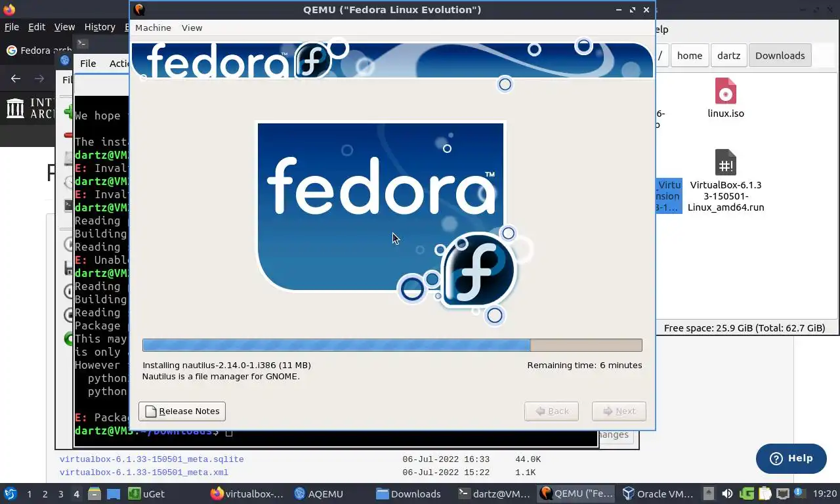The image size is (840, 504).
Task: Click network connection tray icon
Action: [782, 494]
